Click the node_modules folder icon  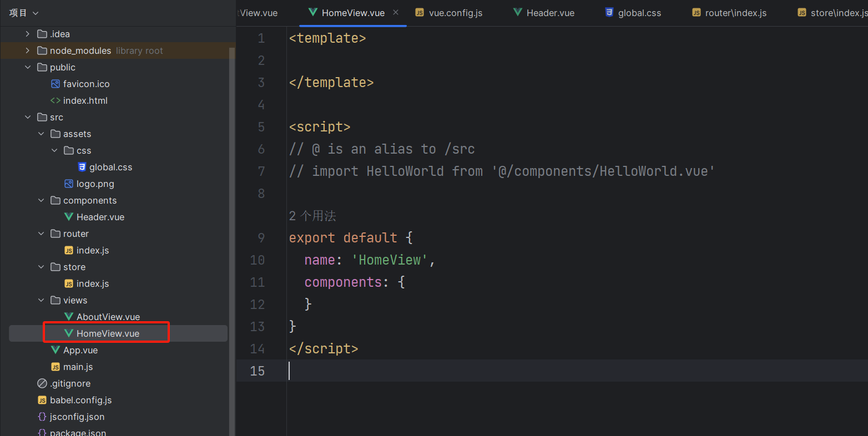pos(42,50)
